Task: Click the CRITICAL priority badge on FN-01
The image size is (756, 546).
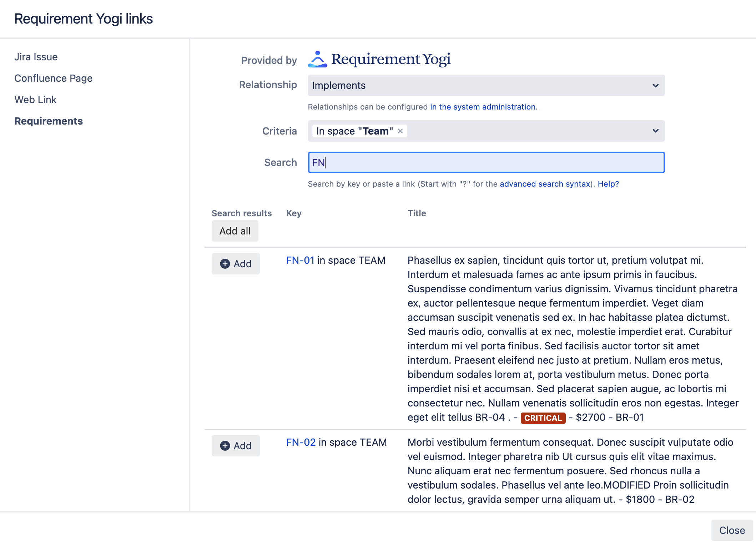Action: tap(543, 418)
